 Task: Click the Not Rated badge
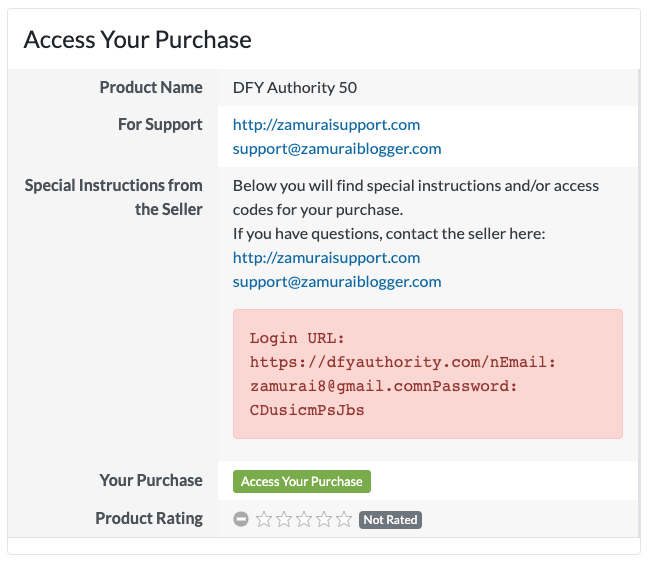point(390,520)
